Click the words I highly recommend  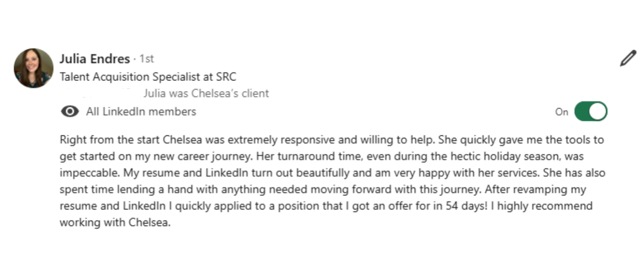(545, 206)
